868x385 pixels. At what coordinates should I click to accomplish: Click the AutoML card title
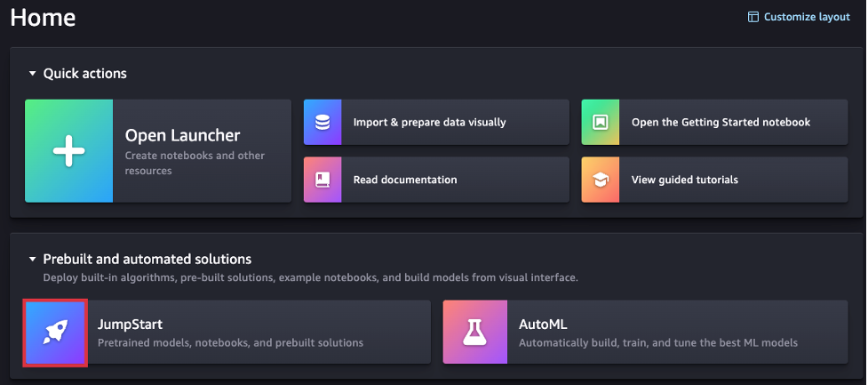(x=543, y=324)
